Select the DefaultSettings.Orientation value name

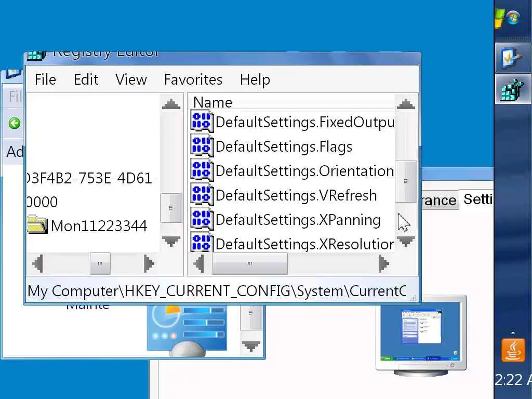click(304, 171)
